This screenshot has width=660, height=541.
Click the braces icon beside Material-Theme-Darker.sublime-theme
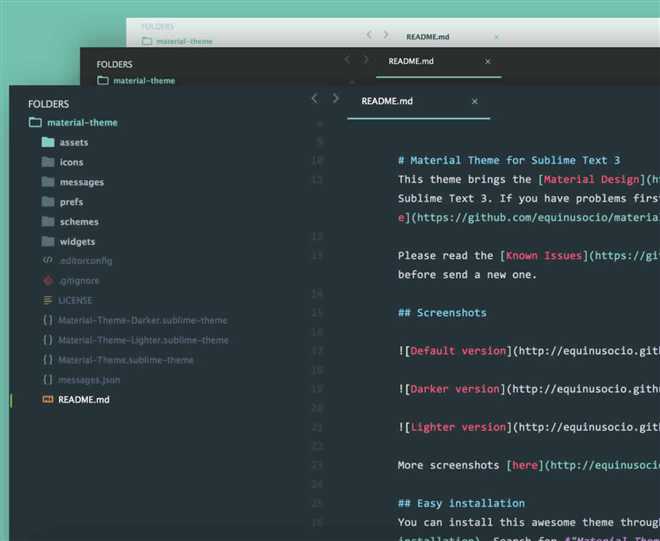point(48,320)
